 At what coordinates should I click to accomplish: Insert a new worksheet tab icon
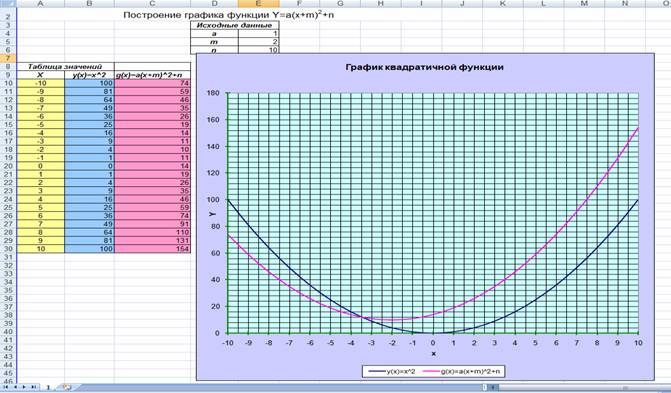67,387
